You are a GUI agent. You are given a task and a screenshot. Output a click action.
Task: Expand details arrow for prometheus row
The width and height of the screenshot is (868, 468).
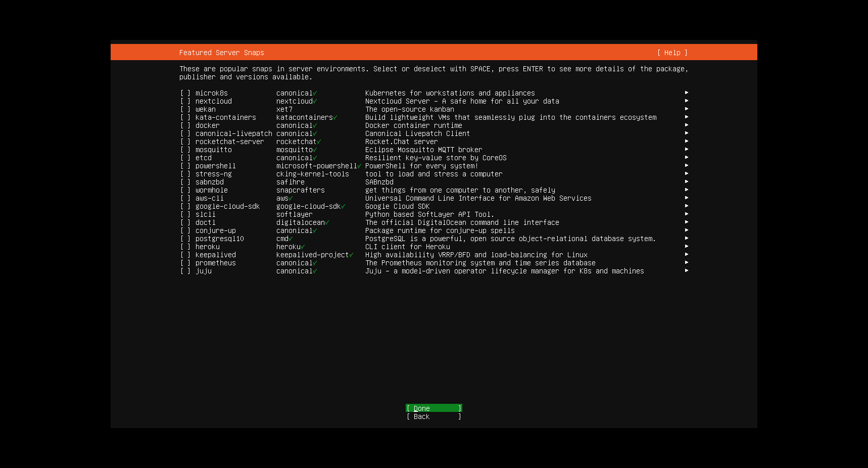(687, 262)
